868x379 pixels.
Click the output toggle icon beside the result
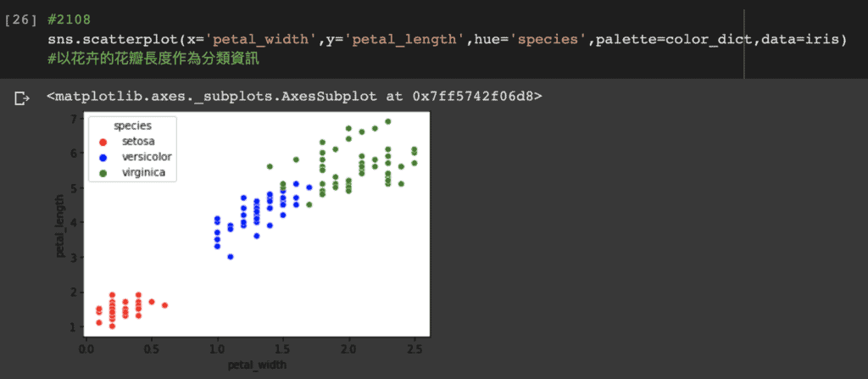point(22,99)
